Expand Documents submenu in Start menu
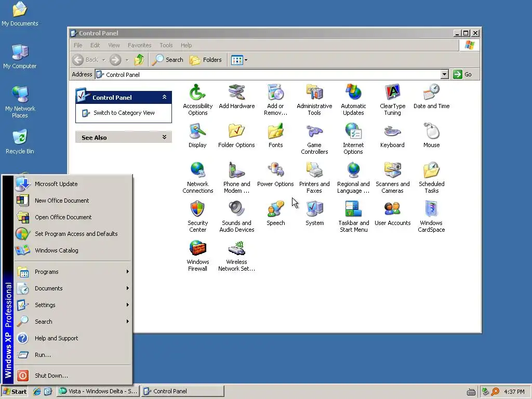Viewport: 532px width, 399px height. pos(73,288)
